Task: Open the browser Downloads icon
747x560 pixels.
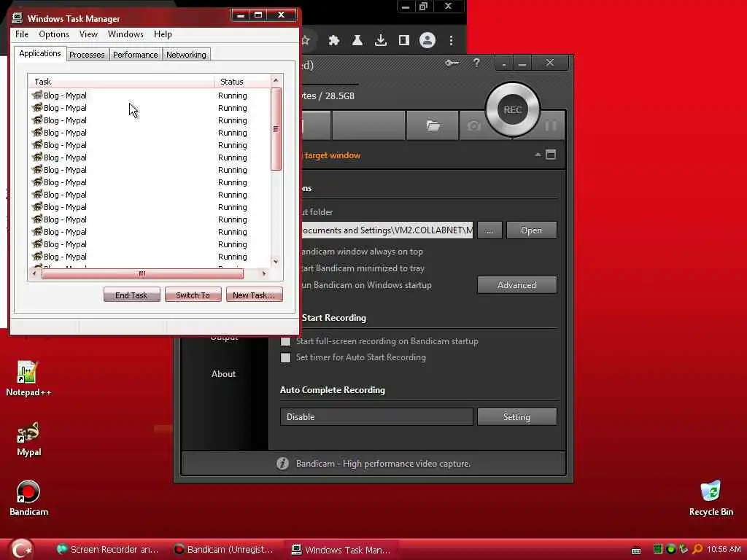Action: (380, 40)
